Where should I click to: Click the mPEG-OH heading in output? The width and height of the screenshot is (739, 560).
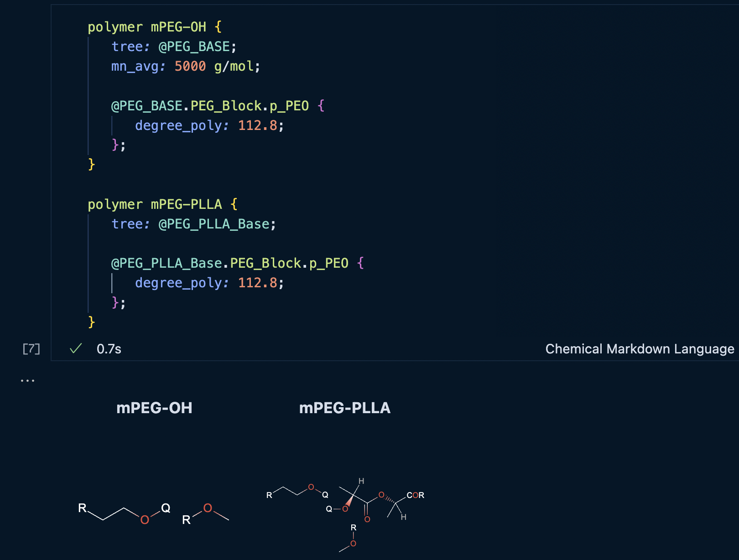click(154, 408)
